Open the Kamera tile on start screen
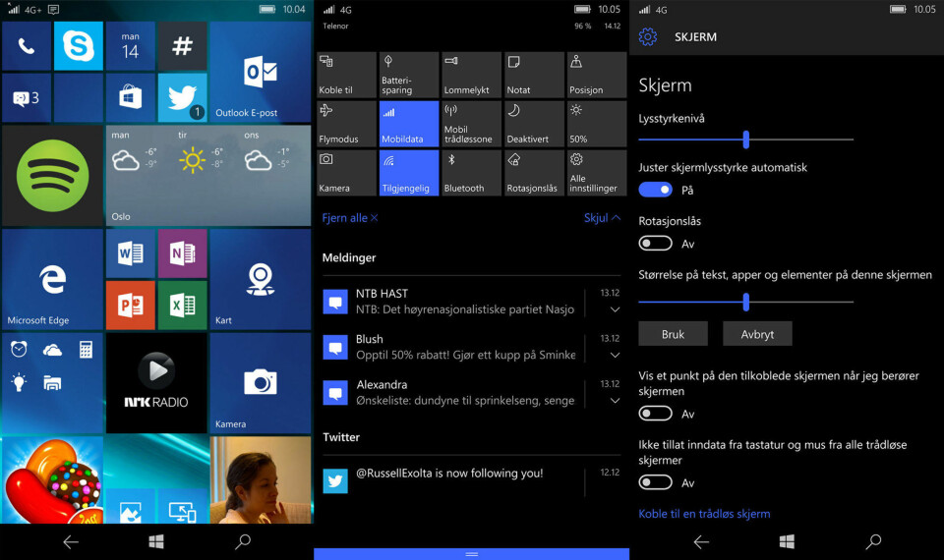 (x=260, y=383)
